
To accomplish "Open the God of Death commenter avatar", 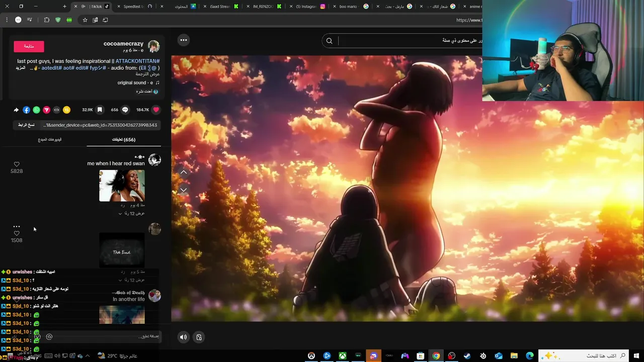I will tap(154, 295).
